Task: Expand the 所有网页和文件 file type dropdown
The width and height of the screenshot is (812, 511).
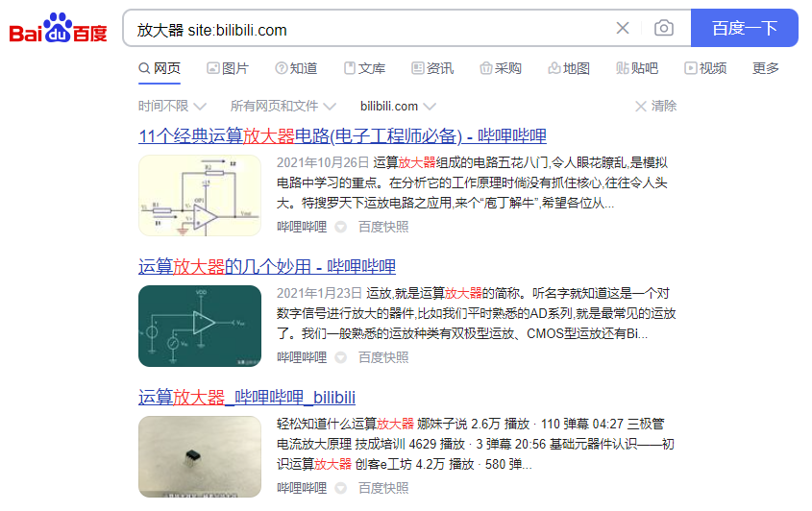Action: [x=283, y=106]
